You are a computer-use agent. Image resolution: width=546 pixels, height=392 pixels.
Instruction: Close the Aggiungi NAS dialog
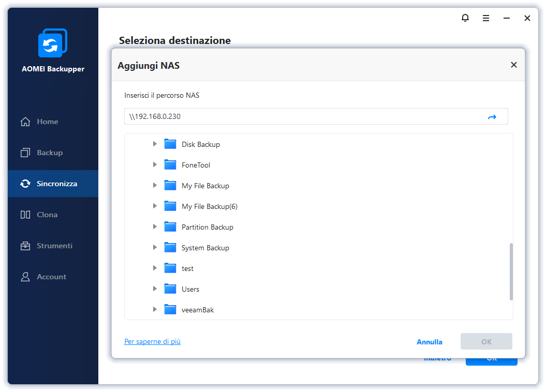click(x=513, y=65)
